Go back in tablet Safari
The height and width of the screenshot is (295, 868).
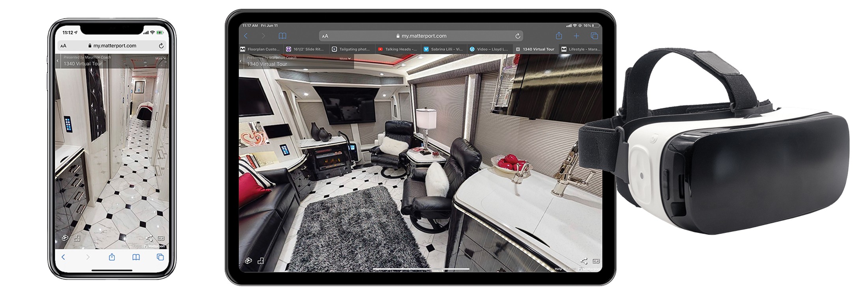246,36
